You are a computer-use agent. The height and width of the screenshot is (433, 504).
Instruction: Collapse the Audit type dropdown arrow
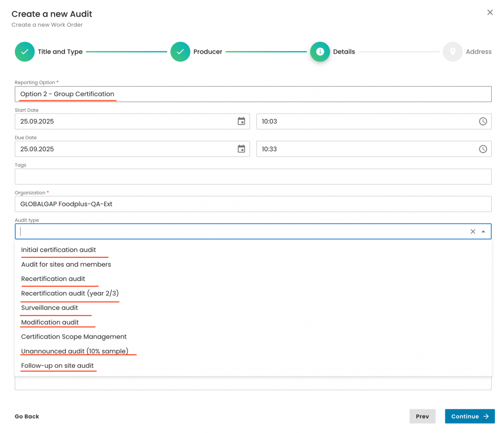[x=483, y=232]
